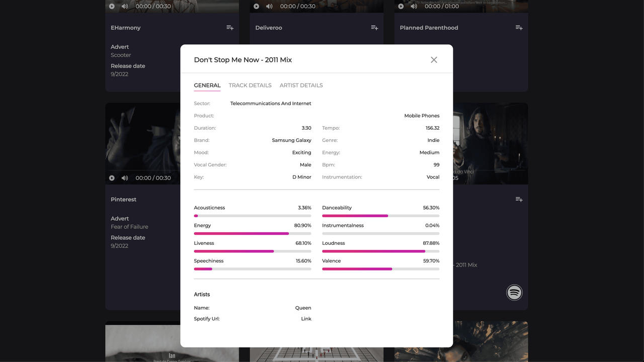Mute the Deliveroo video volume
The width and height of the screenshot is (644, 362).
click(269, 7)
